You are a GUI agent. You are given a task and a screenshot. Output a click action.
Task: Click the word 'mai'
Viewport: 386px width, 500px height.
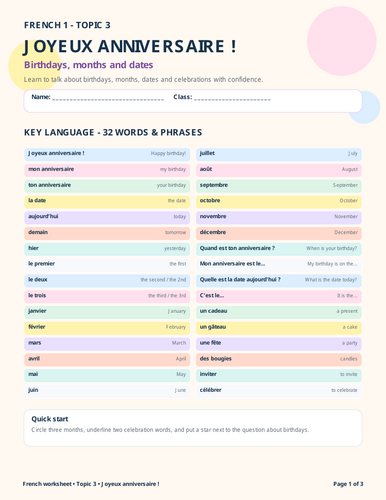[33, 374]
